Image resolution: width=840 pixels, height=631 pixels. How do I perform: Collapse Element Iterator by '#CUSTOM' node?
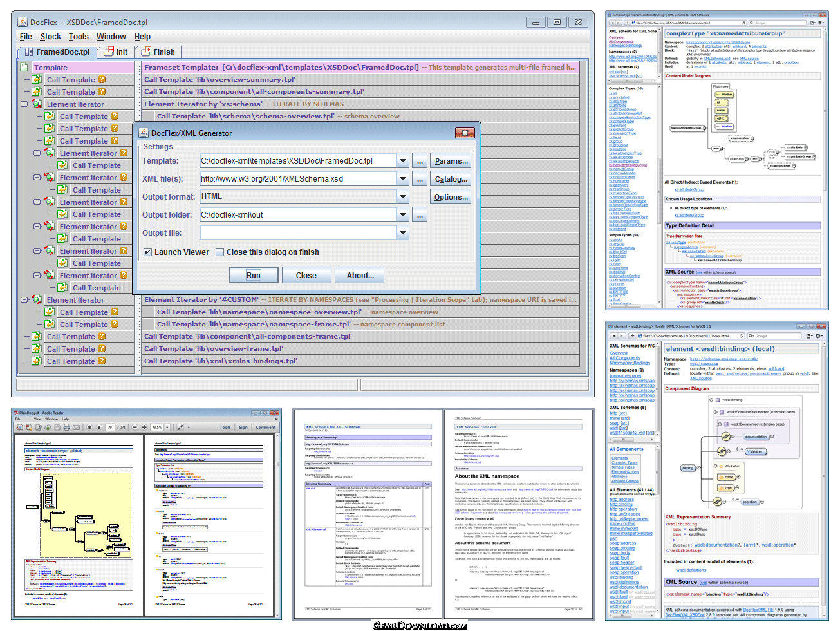point(24,299)
